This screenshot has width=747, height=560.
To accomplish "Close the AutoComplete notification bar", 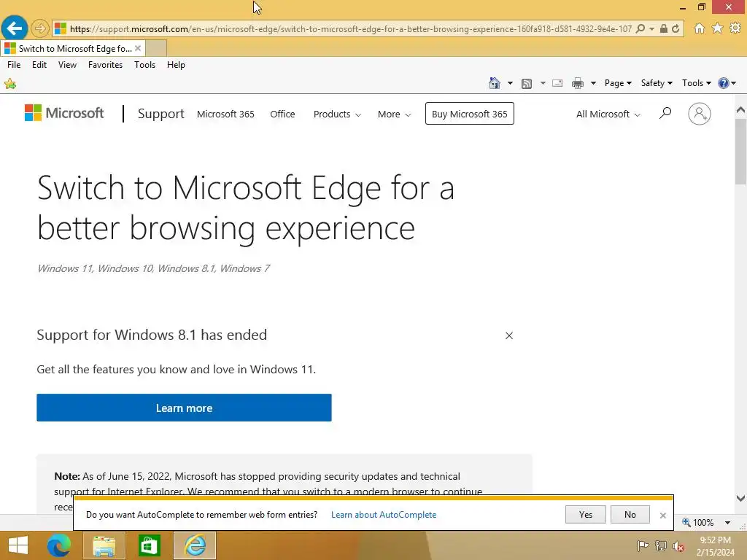I will click(662, 516).
